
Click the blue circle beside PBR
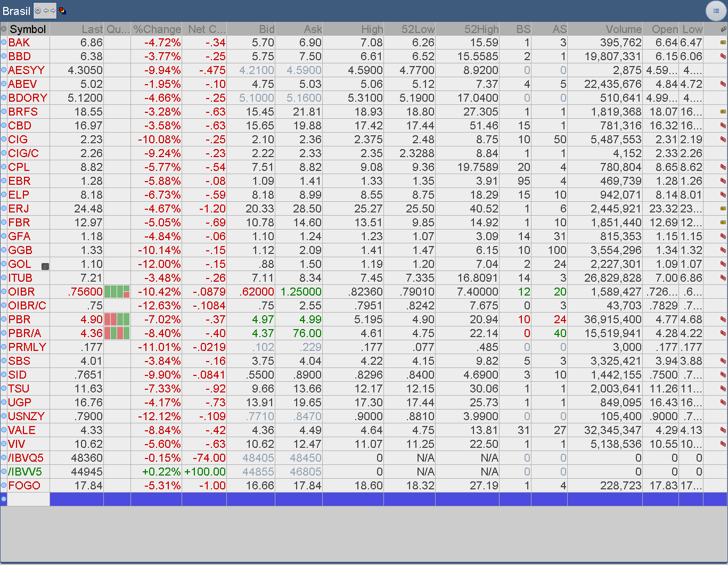[x=4, y=320]
